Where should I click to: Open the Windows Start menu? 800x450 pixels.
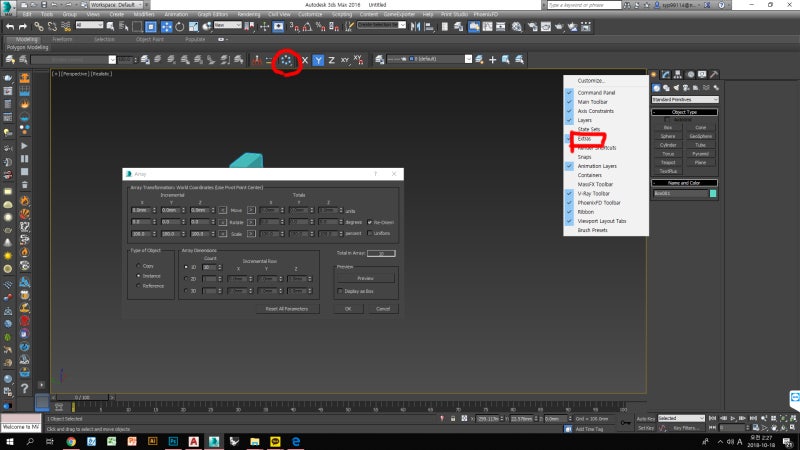click(10, 441)
